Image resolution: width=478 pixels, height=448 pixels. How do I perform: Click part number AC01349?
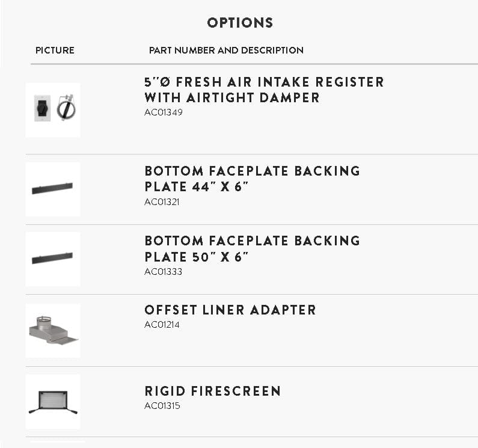[x=164, y=112]
